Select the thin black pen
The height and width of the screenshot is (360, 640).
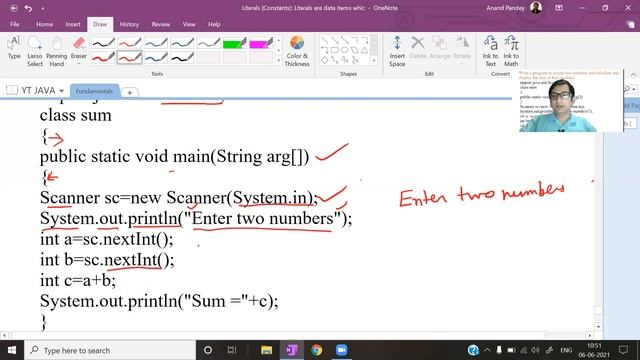coord(103,42)
